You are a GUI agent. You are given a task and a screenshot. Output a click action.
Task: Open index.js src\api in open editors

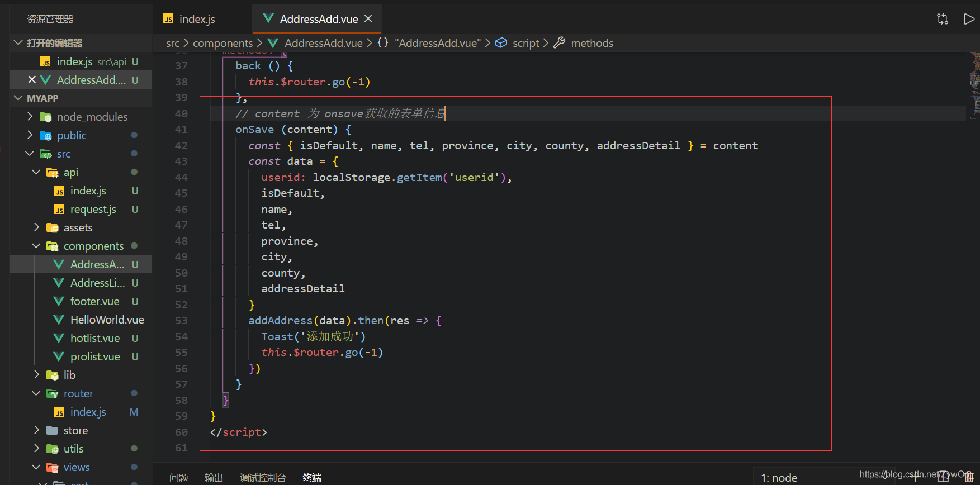(81, 61)
